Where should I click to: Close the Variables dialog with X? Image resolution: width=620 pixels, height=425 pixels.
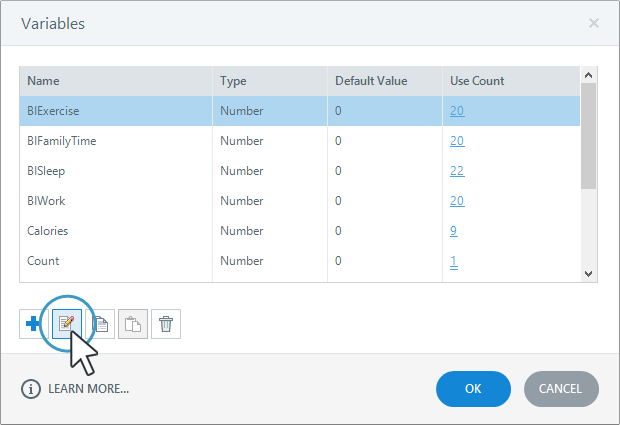[593, 22]
